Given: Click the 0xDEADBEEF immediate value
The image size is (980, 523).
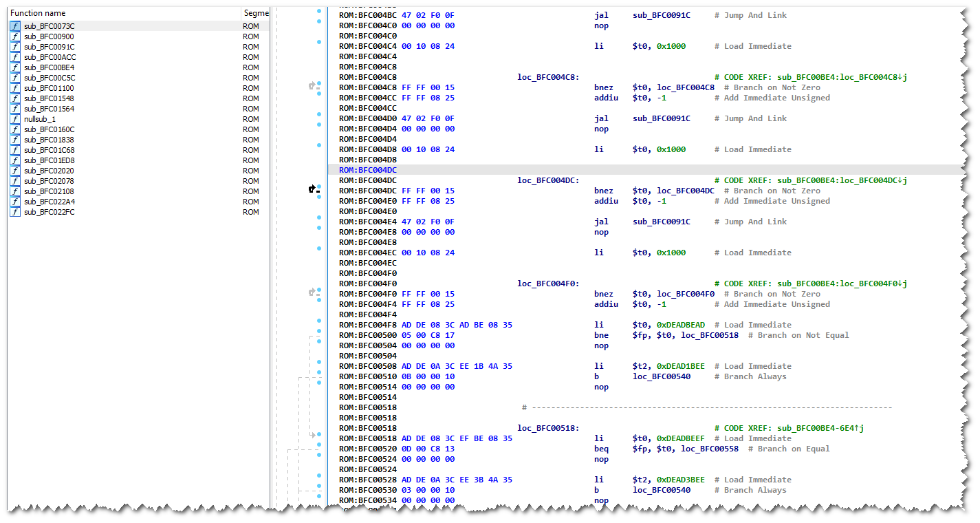Looking at the screenshot, I should click(681, 438).
